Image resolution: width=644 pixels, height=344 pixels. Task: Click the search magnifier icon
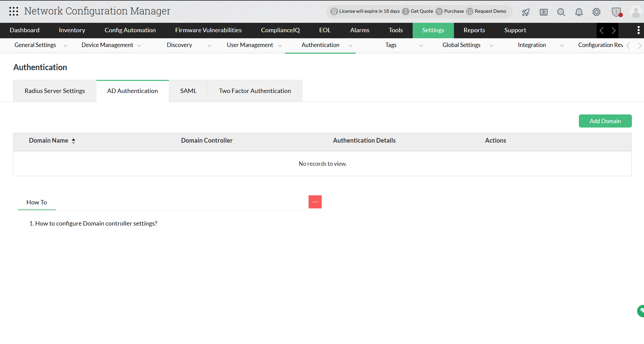coord(561,12)
